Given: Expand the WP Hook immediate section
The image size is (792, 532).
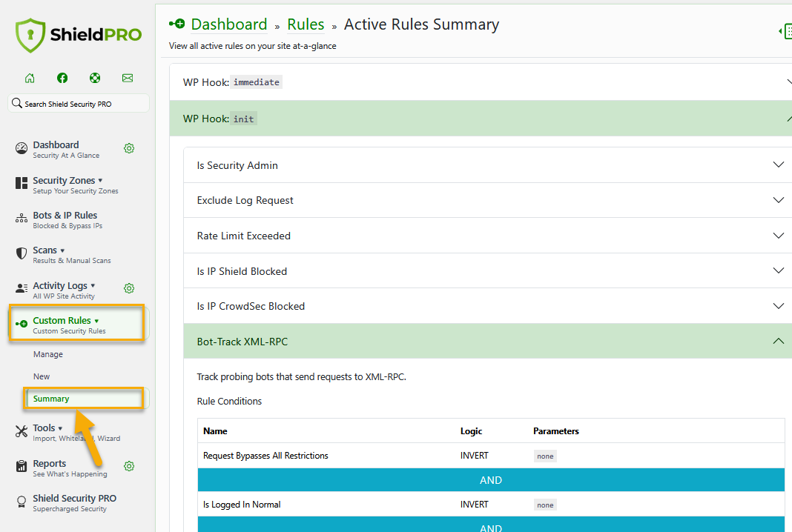Looking at the screenshot, I should pyautogui.click(x=481, y=82).
